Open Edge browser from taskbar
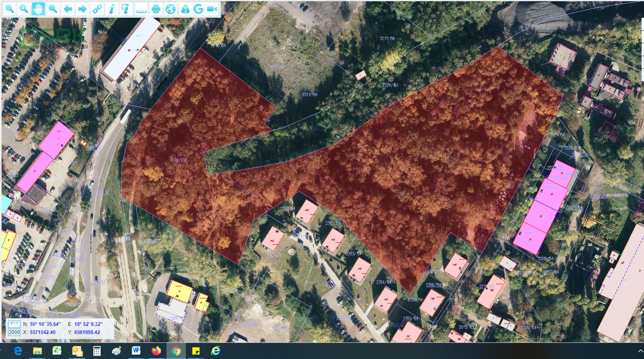The image size is (644, 359). pyautogui.click(x=19, y=350)
